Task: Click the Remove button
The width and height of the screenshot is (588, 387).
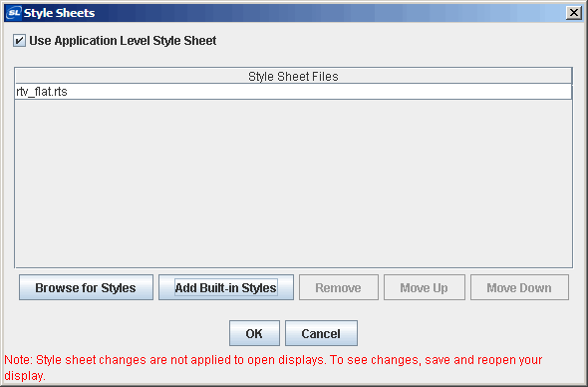Action: [338, 287]
